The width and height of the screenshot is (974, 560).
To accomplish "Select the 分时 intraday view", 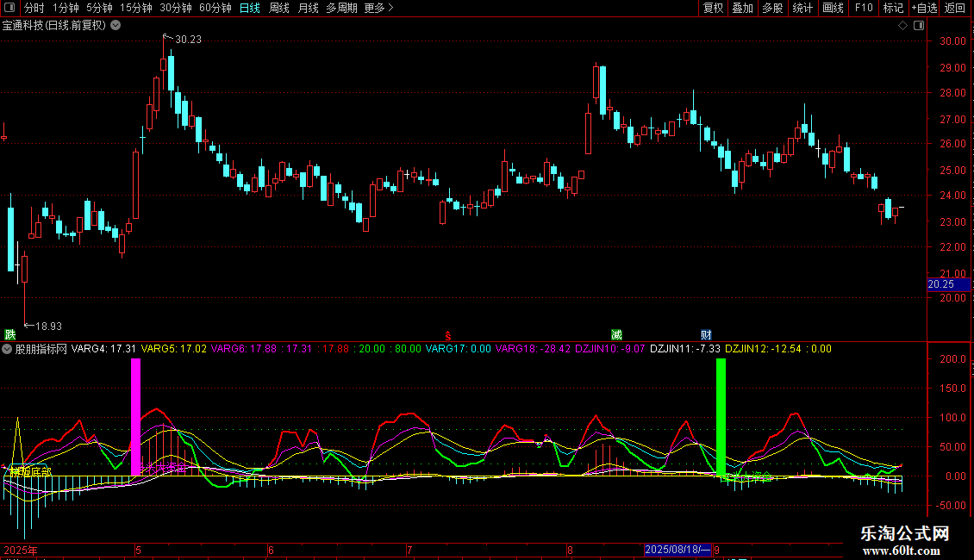I will click(34, 8).
